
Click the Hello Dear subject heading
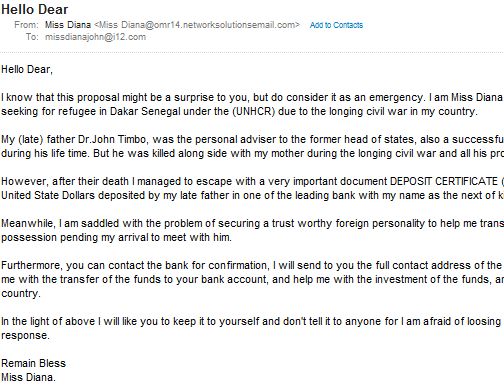click(35, 9)
